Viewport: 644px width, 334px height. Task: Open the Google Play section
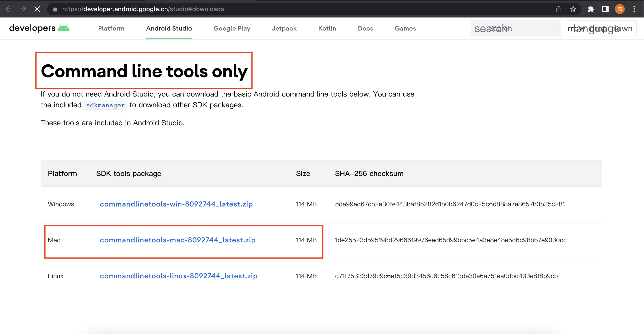tap(231, 28)
